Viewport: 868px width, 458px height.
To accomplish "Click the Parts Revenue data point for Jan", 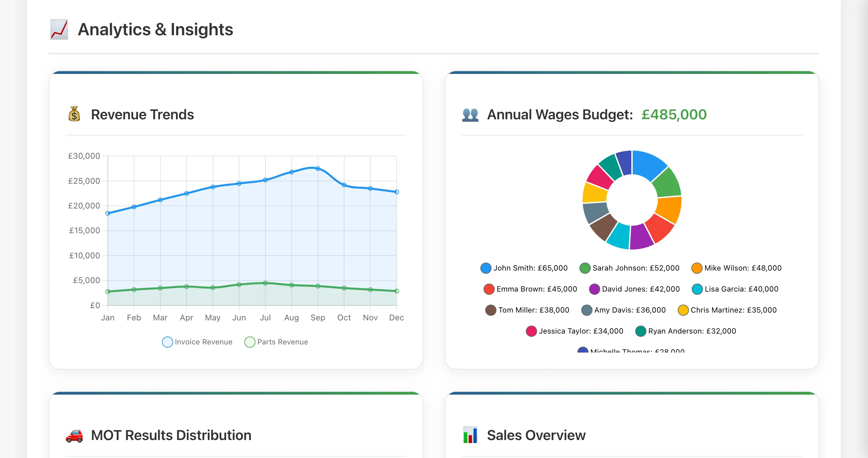I will pyautogui.click(x=108, y=291).
